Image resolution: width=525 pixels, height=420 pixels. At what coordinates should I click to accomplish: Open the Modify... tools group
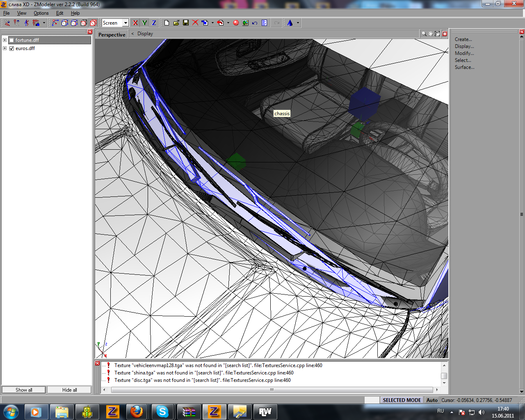coord(464,53)
